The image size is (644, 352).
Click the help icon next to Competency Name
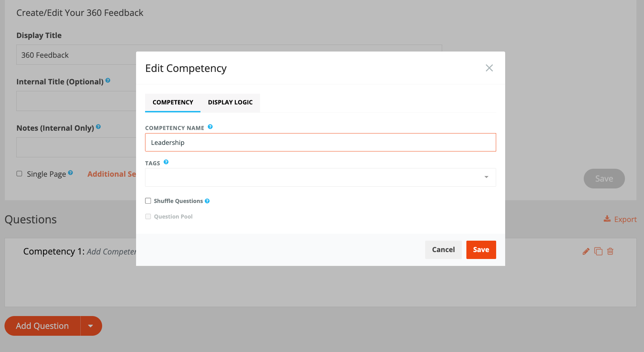[x=210, y=127]
